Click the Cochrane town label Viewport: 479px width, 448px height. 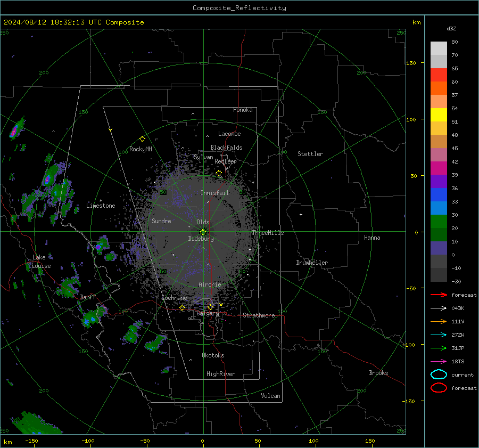pyautogui.click(x=174, y=298)
